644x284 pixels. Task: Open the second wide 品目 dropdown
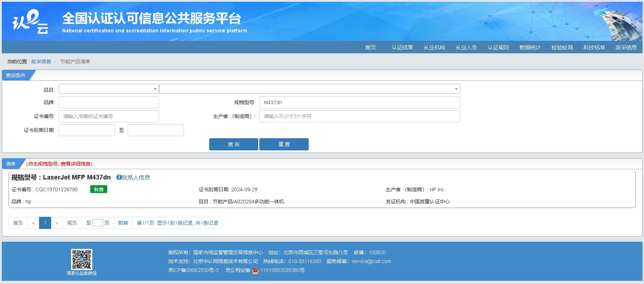(x=310, y=89)
